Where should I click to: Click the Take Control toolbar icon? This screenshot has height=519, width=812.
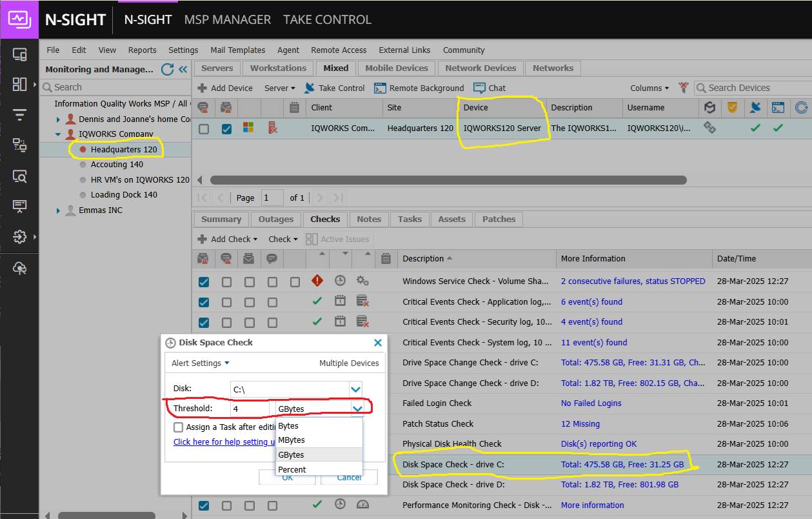[310, 88]
